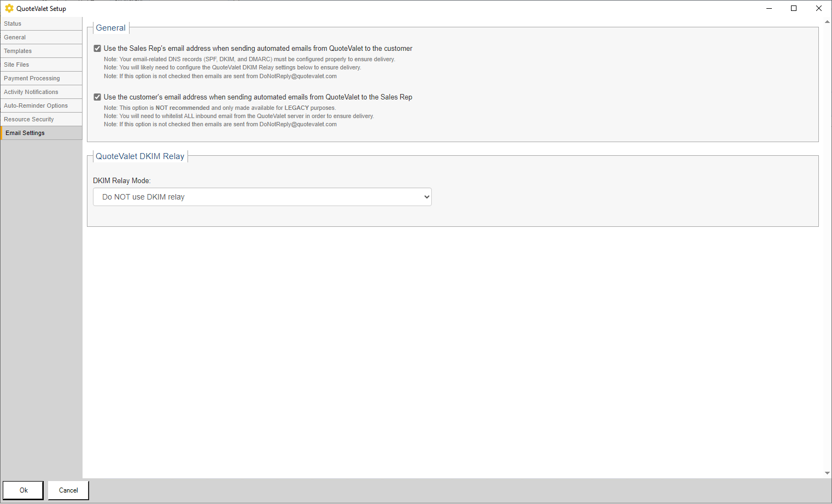
Task: Click the scrollbar up arrow
Action: [x=827, y=22]
